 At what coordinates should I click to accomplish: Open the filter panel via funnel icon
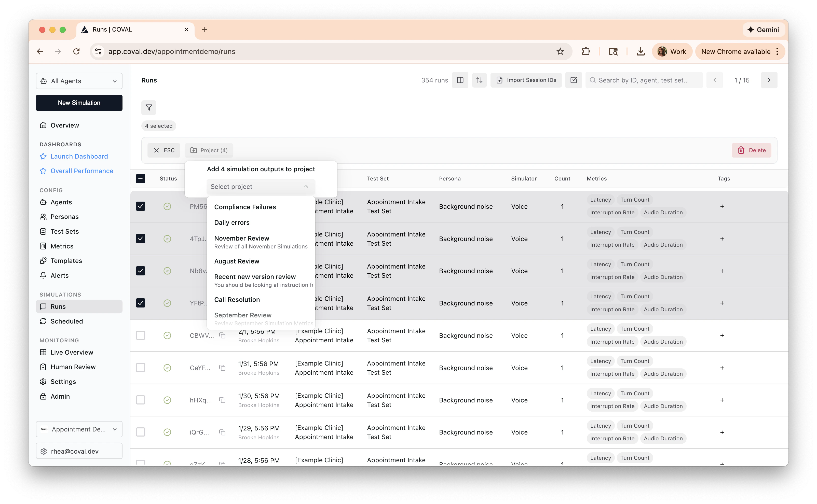(149, 107)
